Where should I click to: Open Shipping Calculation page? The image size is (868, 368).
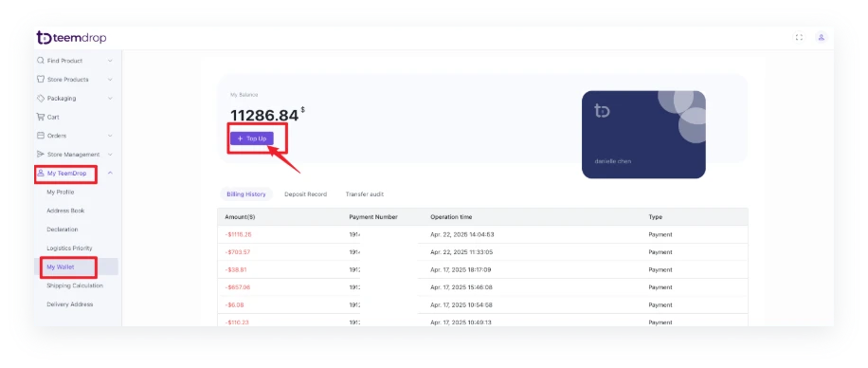point(75,285)
